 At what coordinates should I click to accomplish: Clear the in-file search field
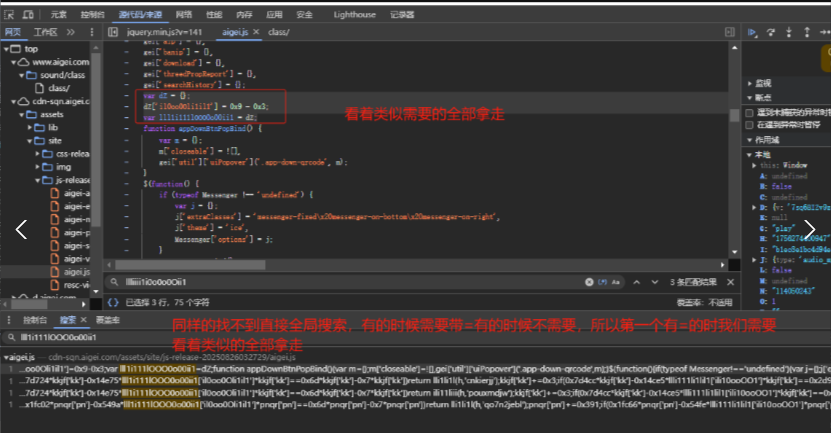click(589, 282)
